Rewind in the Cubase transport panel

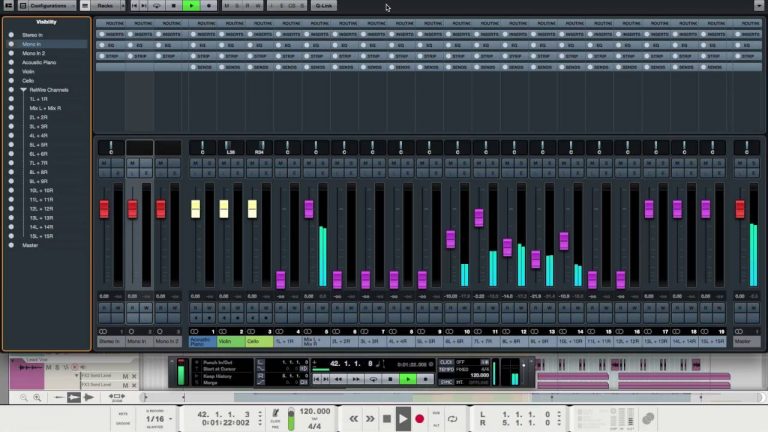pos(338,379)
